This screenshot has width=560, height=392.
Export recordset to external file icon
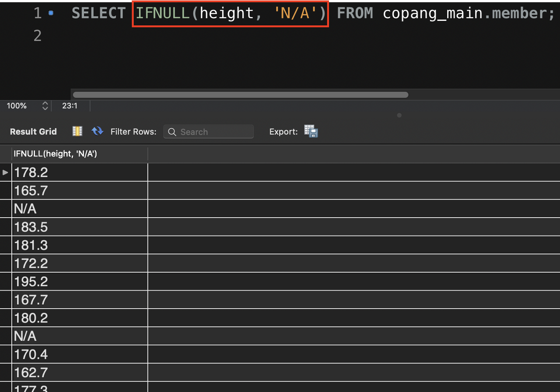click(311, 131)
